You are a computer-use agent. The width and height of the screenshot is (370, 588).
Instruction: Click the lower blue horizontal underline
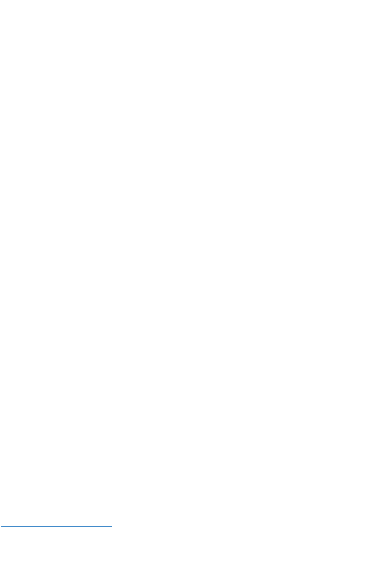[x=56, y=526]
